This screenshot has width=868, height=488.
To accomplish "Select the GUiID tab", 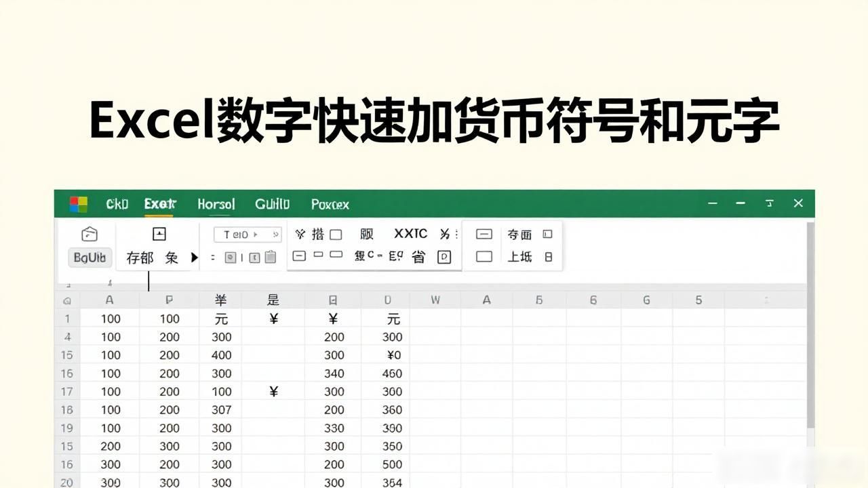I will pyautogui.click(x=272, y=204).
